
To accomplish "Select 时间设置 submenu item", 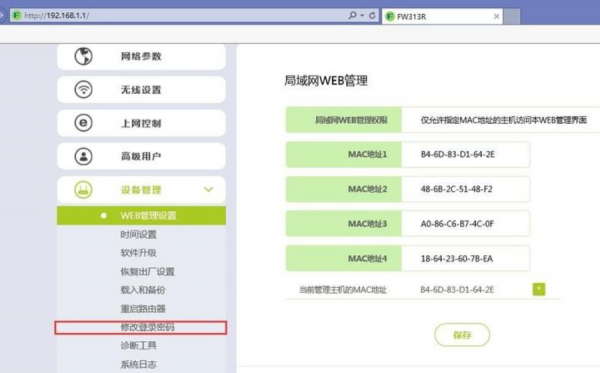I will 139,235.
